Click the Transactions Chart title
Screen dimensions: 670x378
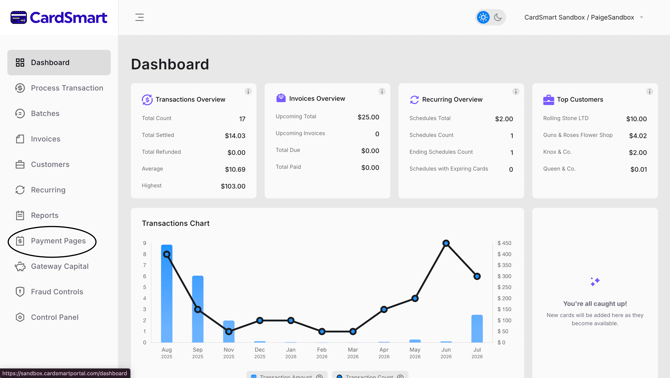coord(176,223)
